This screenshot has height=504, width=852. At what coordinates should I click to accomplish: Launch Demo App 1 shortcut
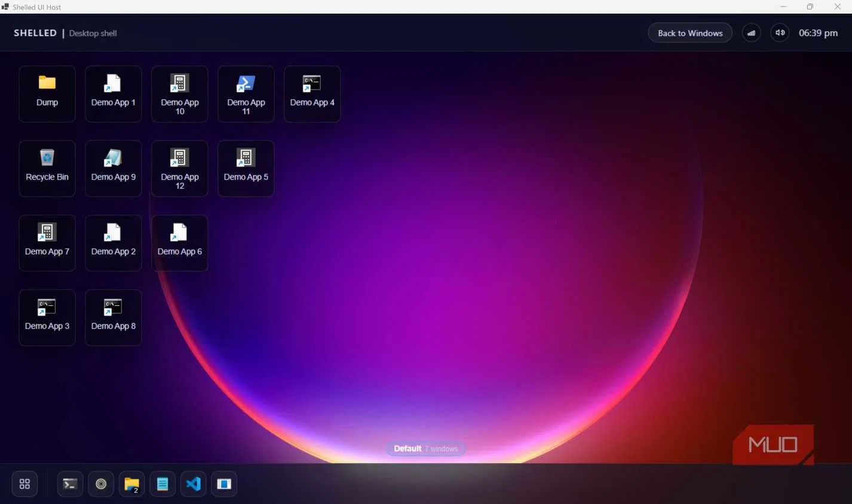click(x=114, y=94)
